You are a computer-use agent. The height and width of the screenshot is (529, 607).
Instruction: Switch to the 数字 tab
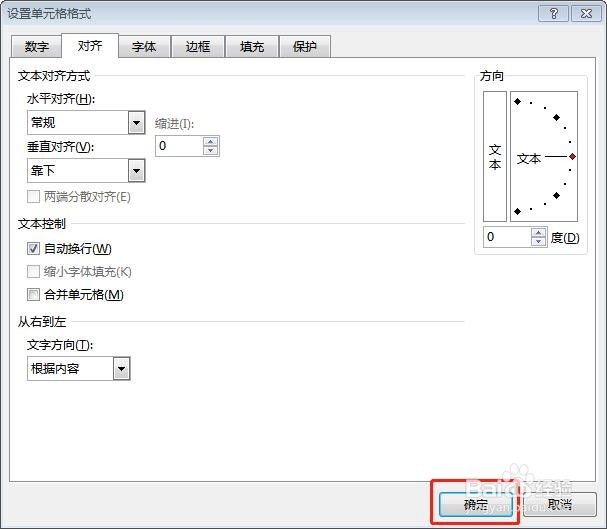tap(36, 46)
